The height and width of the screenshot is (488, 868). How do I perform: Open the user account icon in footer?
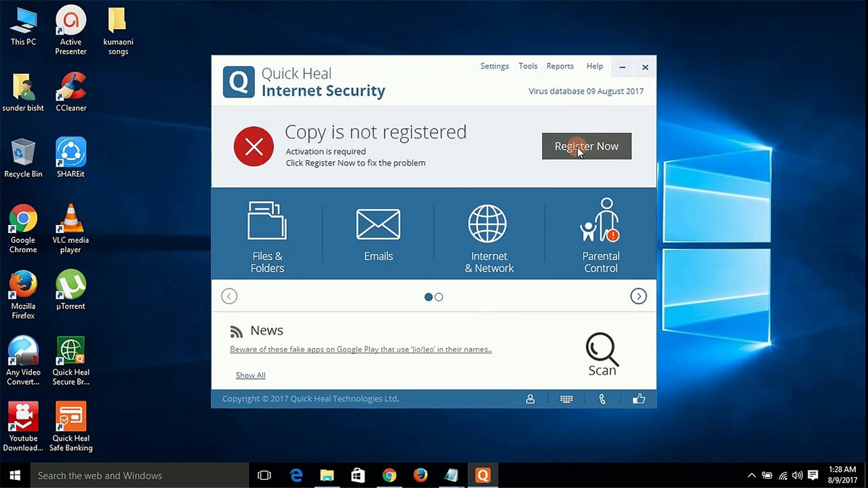pyautogui.click(x=530, y=399)
